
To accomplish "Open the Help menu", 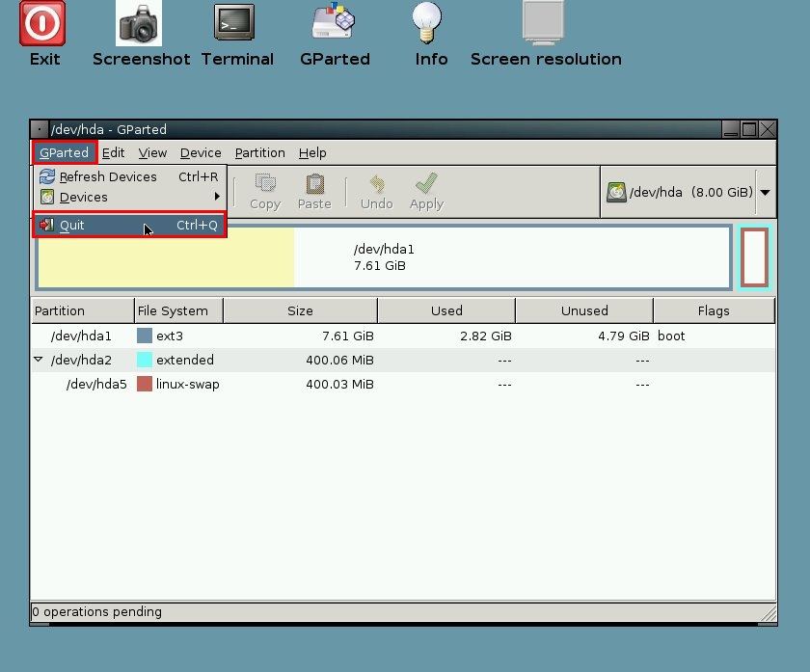I will [x=312, y=153].
